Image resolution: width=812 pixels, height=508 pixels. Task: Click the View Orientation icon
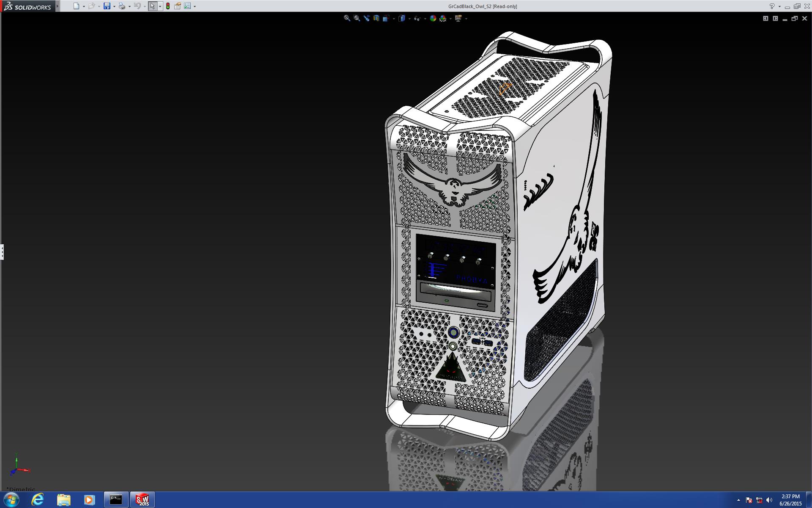[x=386, y=18]
